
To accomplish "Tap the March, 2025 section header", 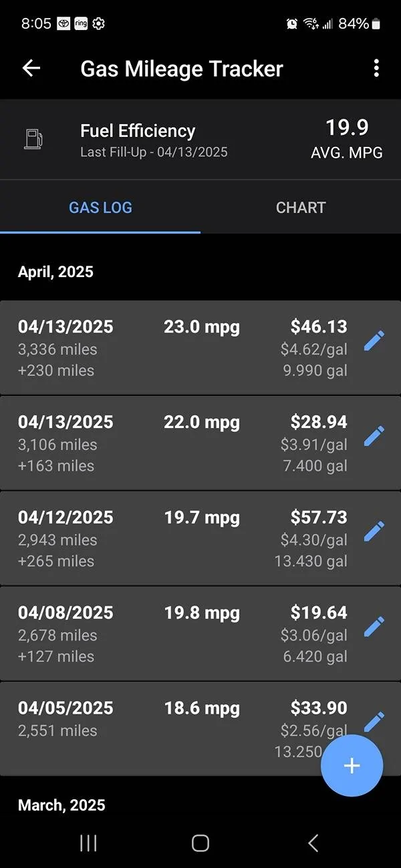I will [61, 805].
